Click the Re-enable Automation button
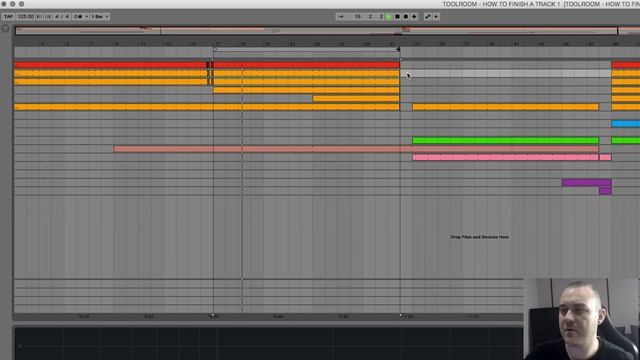640x360 pixels. (436, 17)
